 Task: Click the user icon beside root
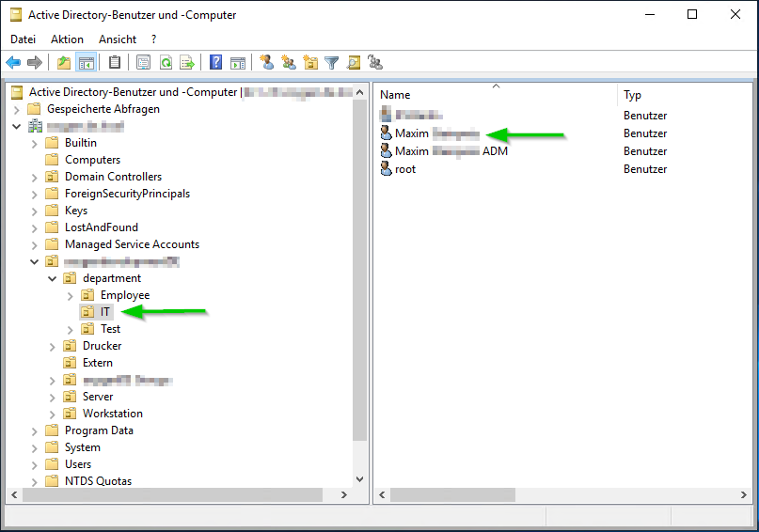386,169
